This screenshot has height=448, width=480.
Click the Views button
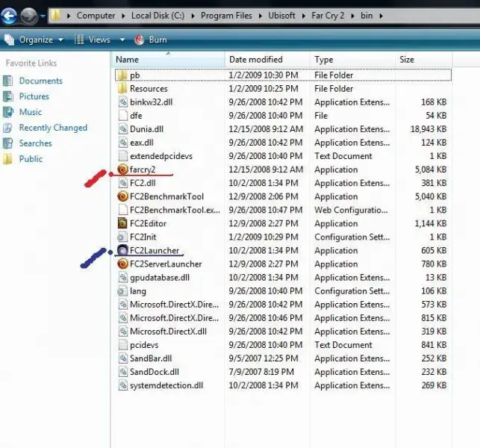point(93,40)
